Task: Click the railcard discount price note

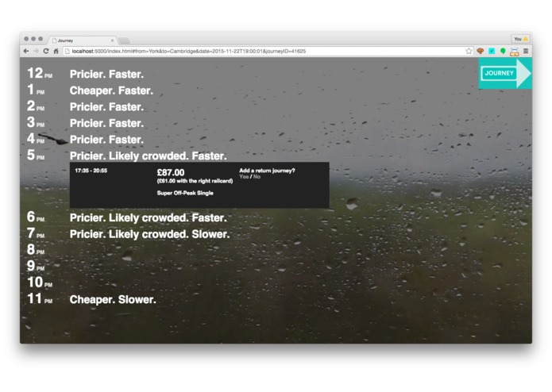Action: tap(195, 181)
